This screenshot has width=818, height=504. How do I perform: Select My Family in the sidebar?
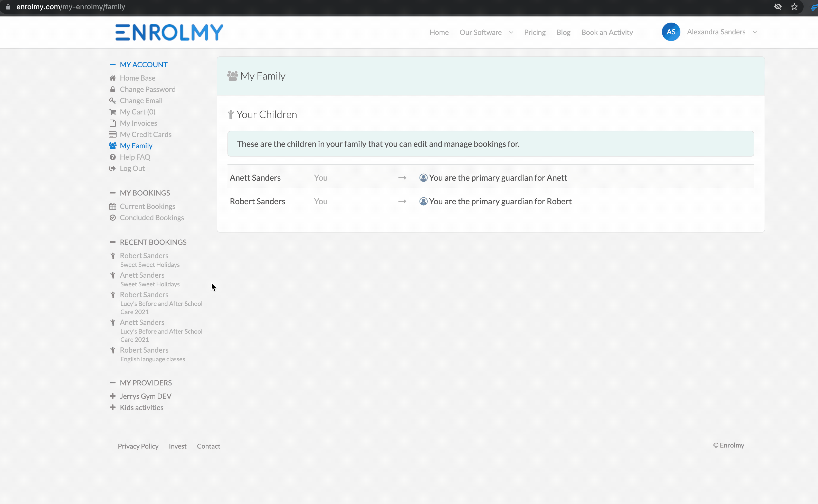coord(136,146)
